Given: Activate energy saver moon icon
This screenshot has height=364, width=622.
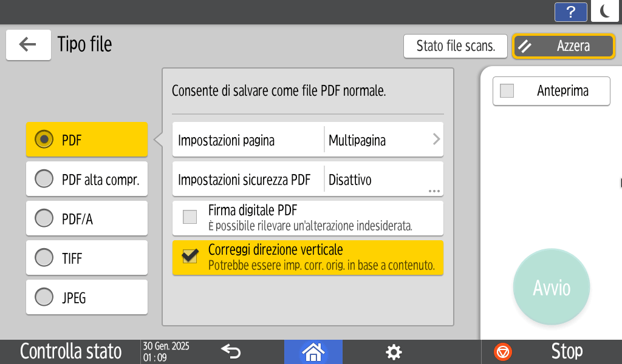Looking at the screenshot, I should tap(606, 11).
